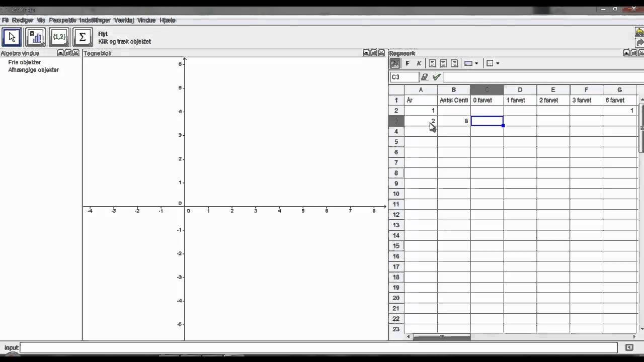Viewport: 644px width, 362px height.
Task: Select cell A2 with value 1
Action: tap(421, 111)
